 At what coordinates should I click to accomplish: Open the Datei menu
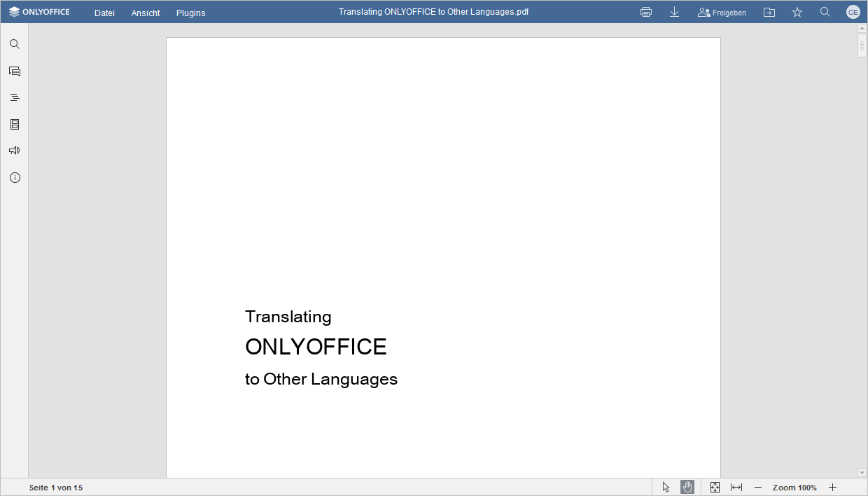click(104, 12)
